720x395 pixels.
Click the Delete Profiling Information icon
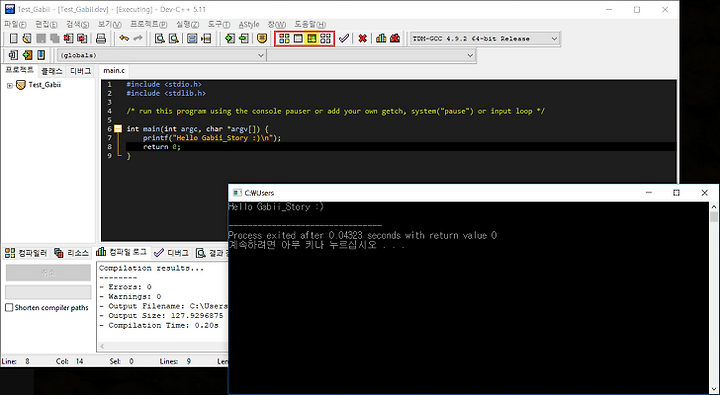[395, 39]
